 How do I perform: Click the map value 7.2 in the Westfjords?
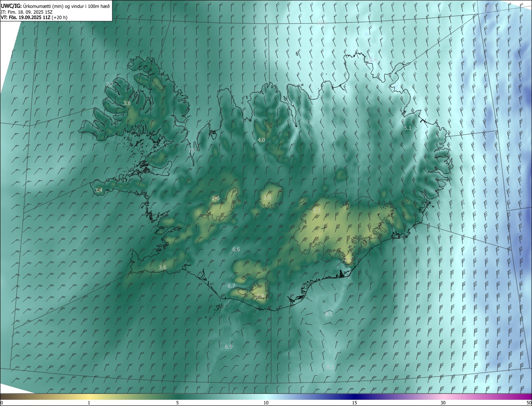click(110, 84)
